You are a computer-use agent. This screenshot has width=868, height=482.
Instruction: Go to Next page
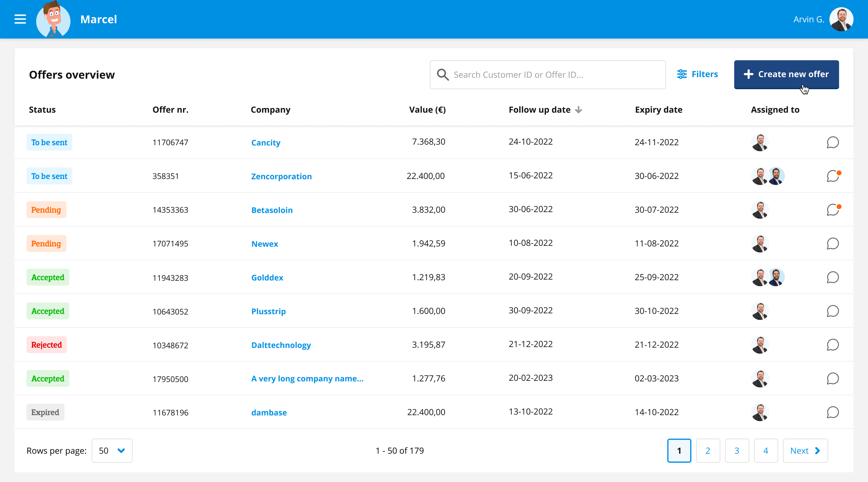(805, 451)
